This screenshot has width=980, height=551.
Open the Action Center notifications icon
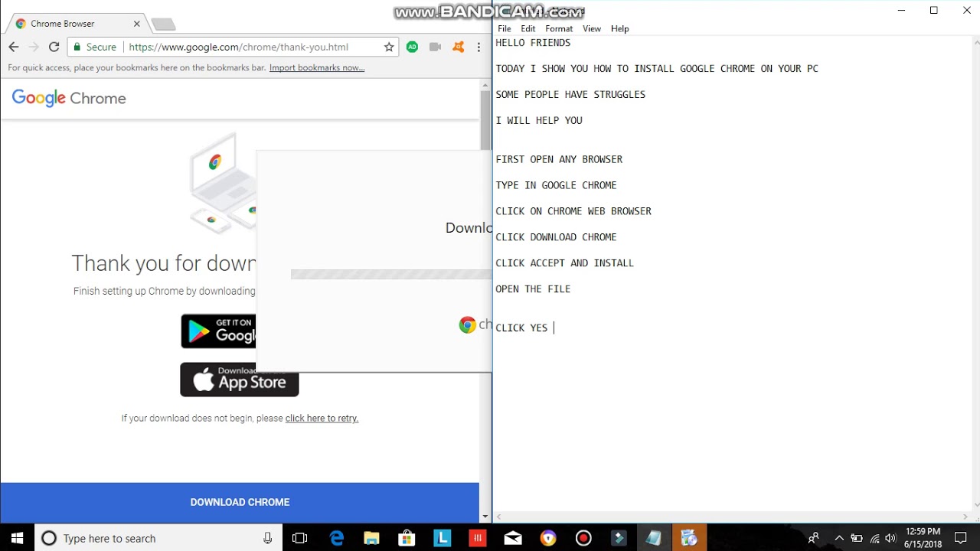(961, 538)
